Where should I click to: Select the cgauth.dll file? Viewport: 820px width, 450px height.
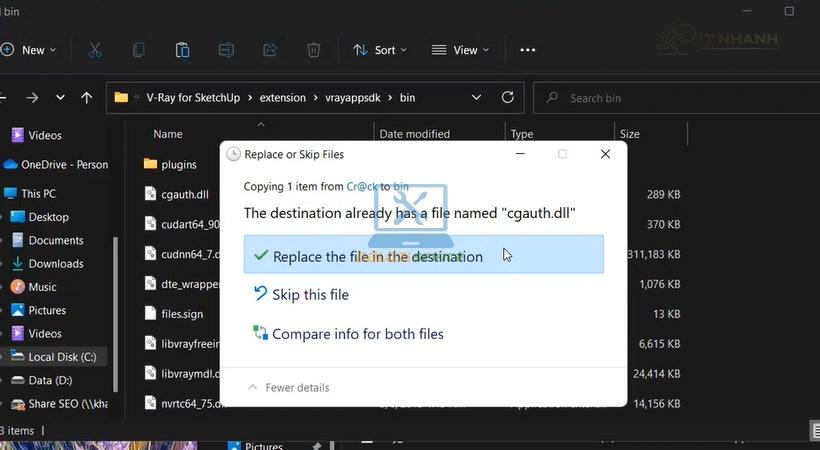click(177, 194)
